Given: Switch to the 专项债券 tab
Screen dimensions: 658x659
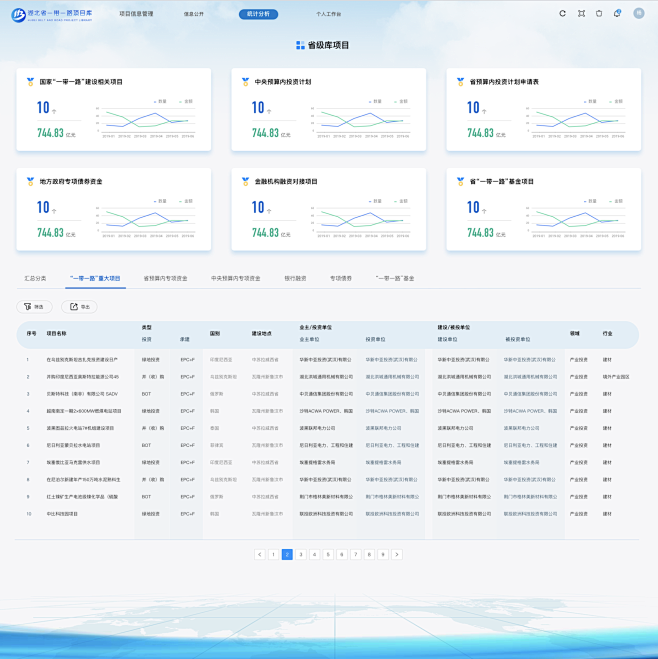Looking at the screenshot, I should pos(341,278).
